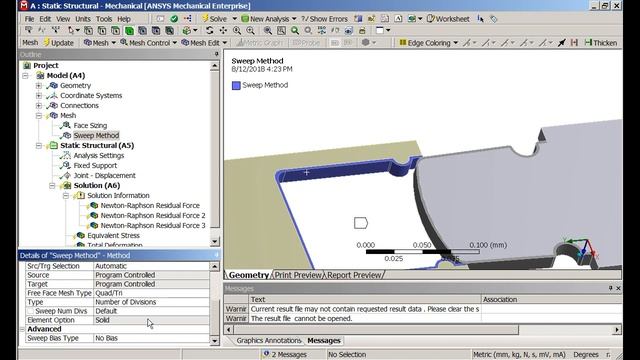Open the Solve dropdown arrow
Viewport: 640px width, 360px height.
pyautogui.click(x=234, y=19)
